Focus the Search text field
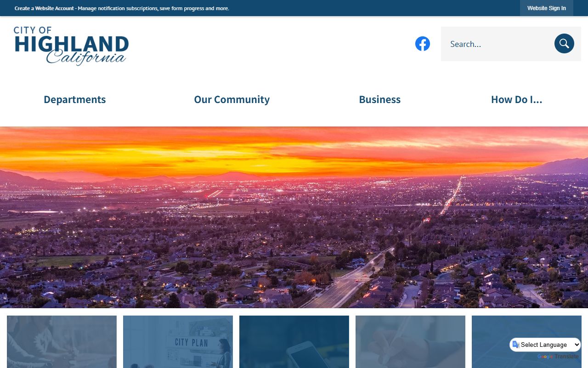 click(498, 44)
